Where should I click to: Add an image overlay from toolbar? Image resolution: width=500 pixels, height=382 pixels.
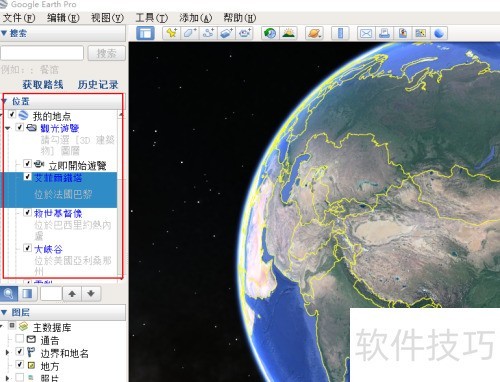point(226,33)
